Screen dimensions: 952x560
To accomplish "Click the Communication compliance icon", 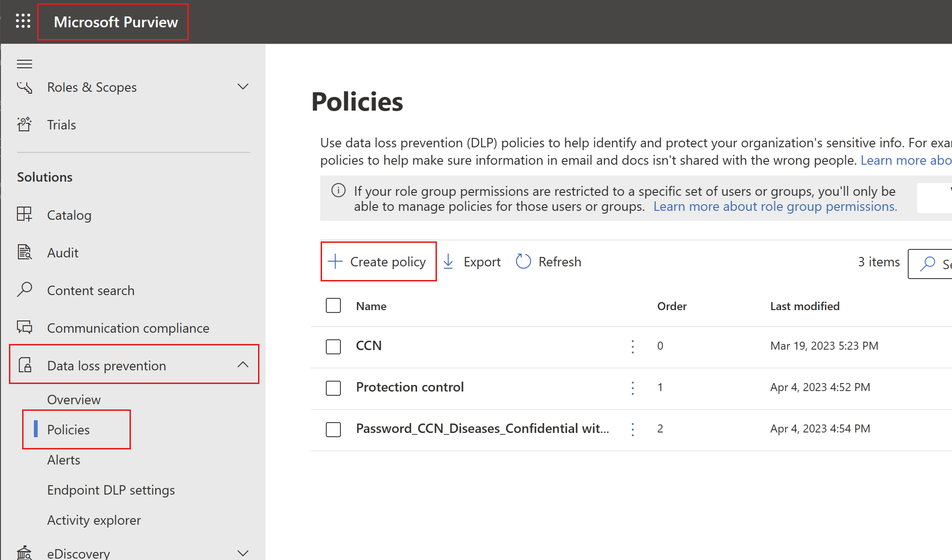I will point(24,328).
